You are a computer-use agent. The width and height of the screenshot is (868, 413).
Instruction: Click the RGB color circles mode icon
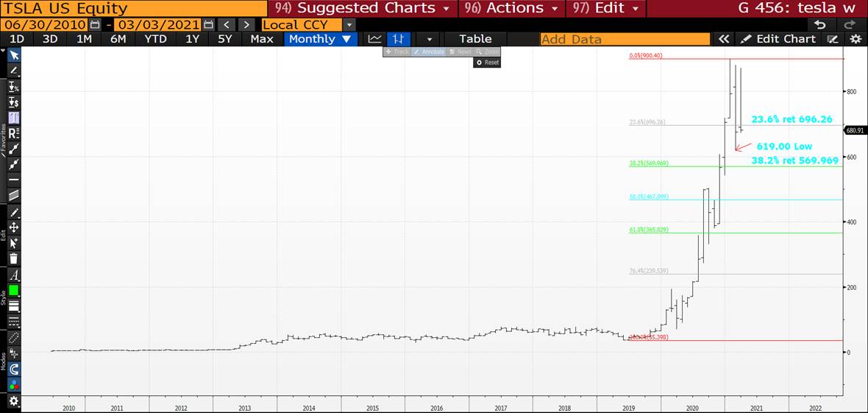[14, 385]
